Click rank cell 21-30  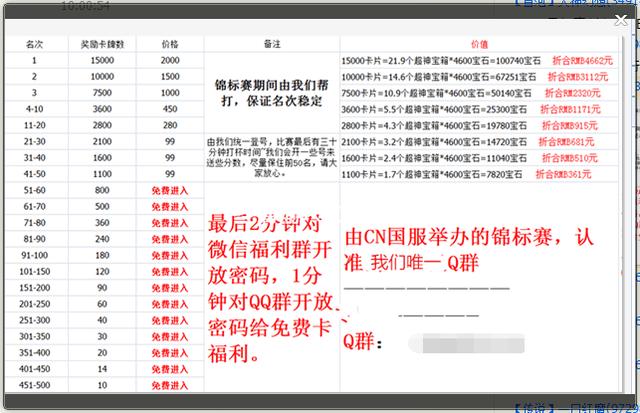point(34,142)
